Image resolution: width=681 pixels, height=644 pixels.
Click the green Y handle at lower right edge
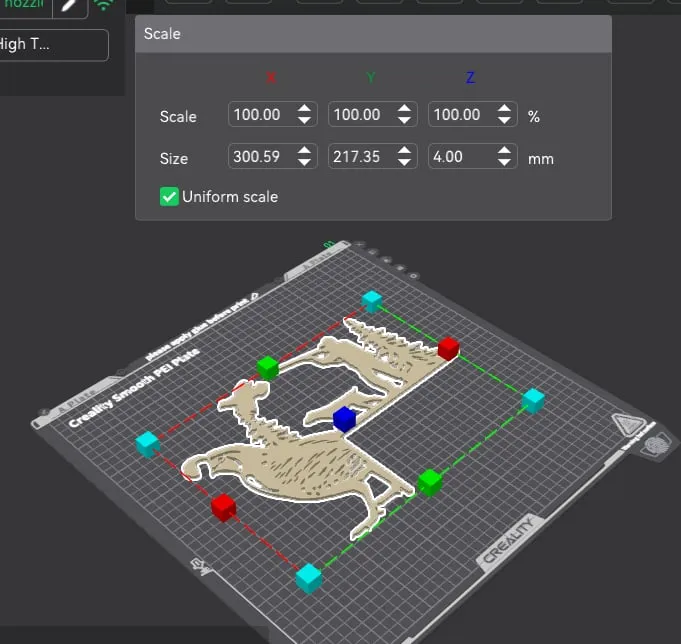430,482
